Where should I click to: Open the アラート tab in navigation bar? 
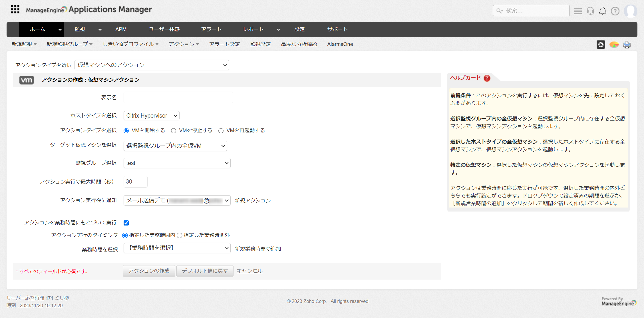tap(211, 29)
